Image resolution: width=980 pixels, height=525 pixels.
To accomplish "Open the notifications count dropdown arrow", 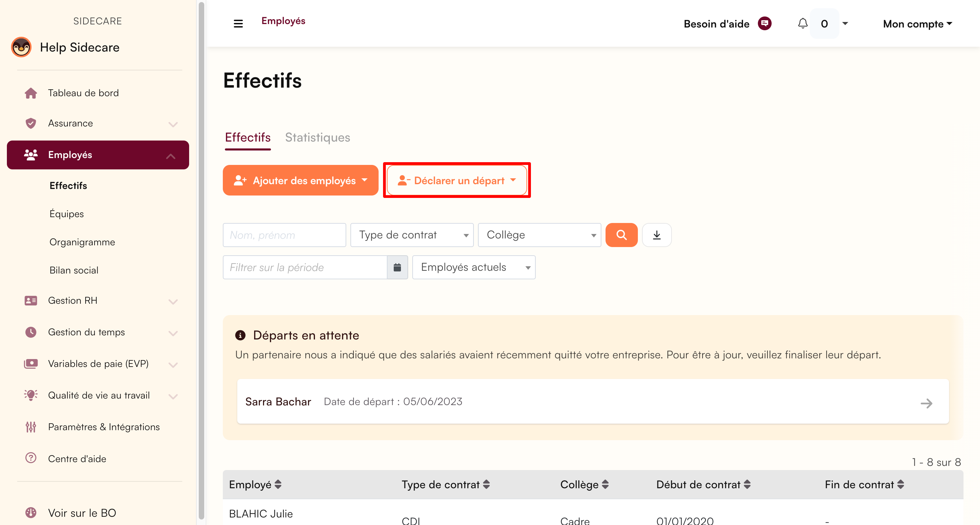I will [x=845, y=24].
